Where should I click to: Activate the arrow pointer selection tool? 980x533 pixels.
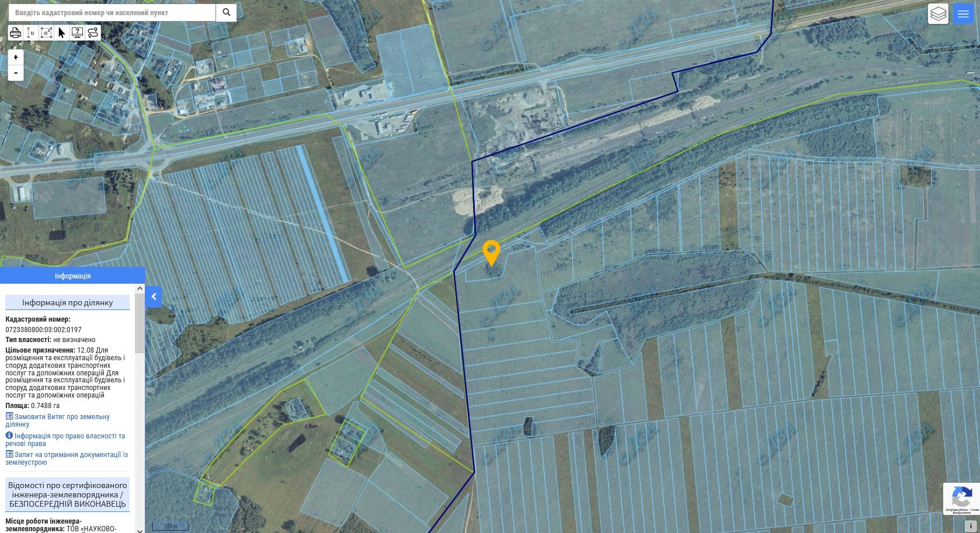click(x=62, y=33)
